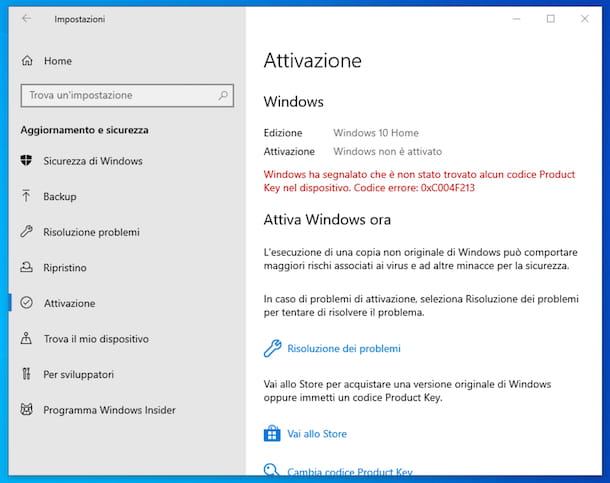Click the Ripristino recovery icon

point(26,267)
